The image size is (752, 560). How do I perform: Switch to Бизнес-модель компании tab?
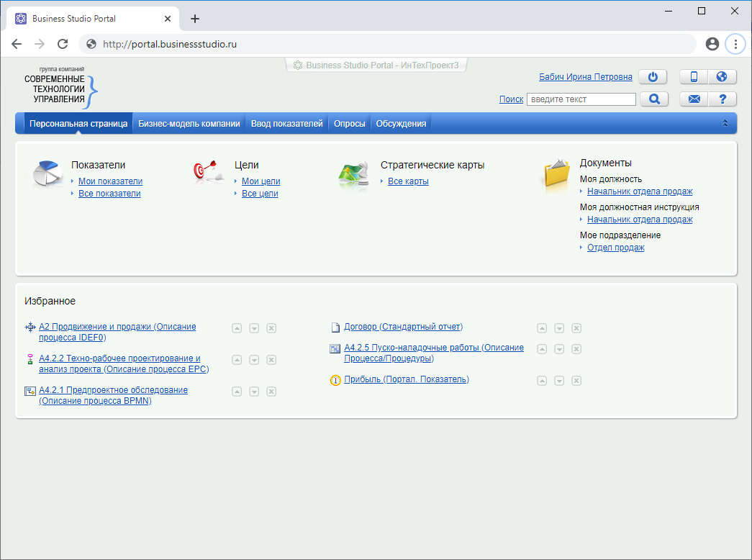pyautogui.click(x=189, y=124)
